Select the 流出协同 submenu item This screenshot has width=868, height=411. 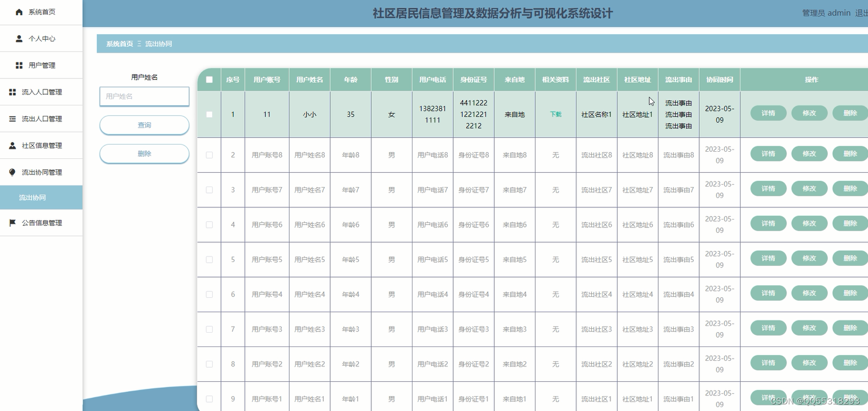[x=41, y=198]
